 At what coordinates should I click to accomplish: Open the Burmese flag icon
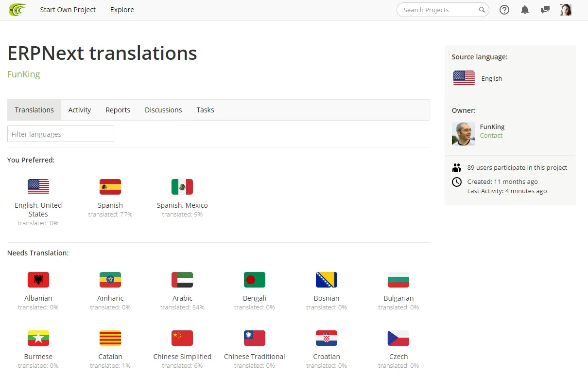(38, 338)
